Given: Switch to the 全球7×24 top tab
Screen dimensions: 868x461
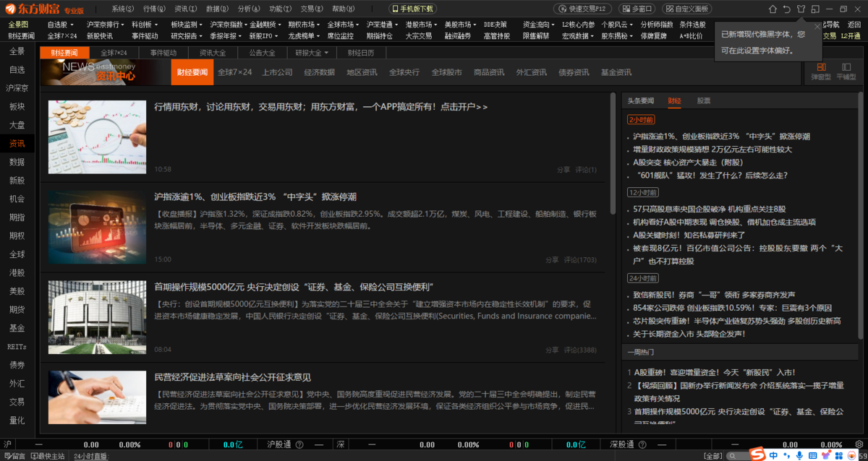Looking at the screenshot, I should (114, 53).
